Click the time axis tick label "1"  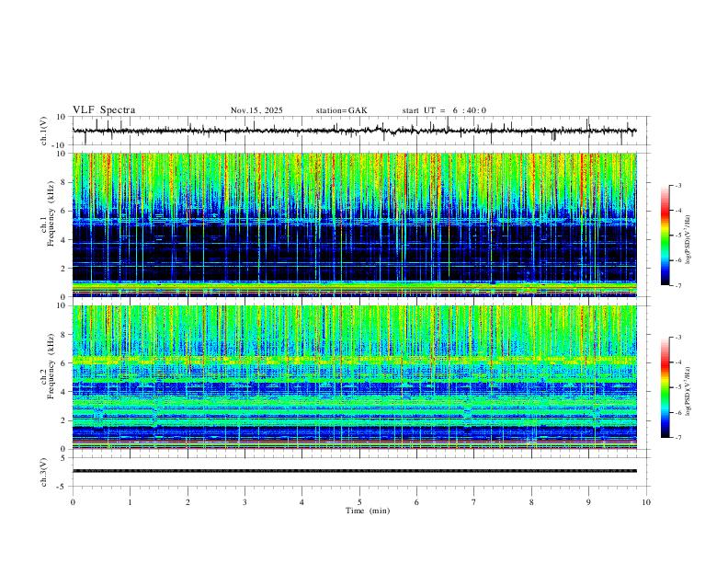[130, 502]
